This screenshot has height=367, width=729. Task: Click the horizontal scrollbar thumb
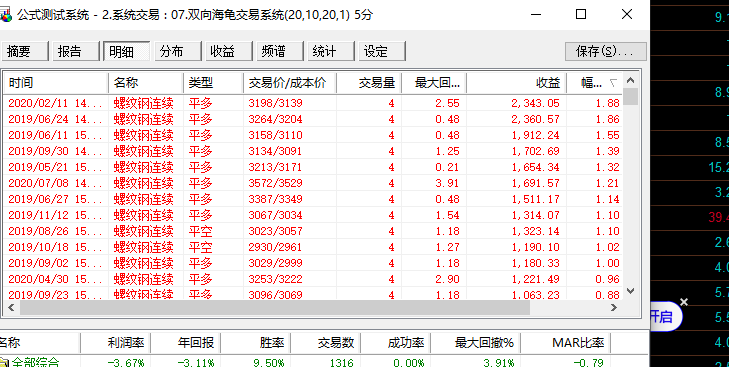[x=275, y=307]
